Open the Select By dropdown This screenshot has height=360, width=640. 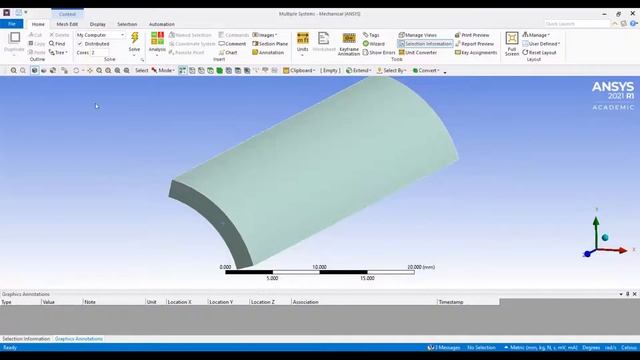coord(391,71)
